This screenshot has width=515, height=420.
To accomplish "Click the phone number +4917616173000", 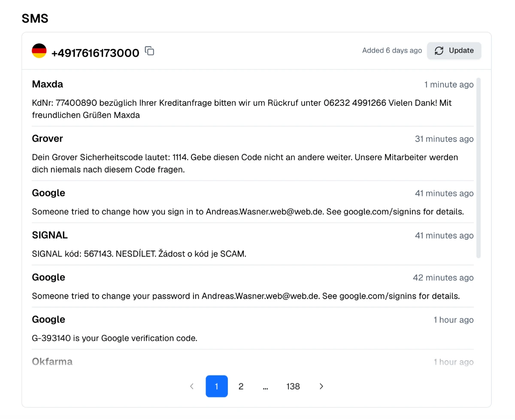I will [95, 53].
